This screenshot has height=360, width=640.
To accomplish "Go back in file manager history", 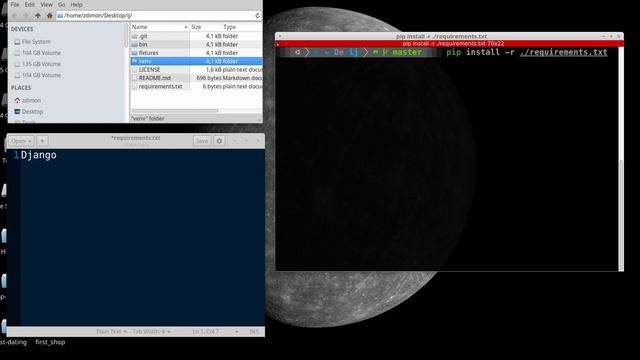I will 15,16.
